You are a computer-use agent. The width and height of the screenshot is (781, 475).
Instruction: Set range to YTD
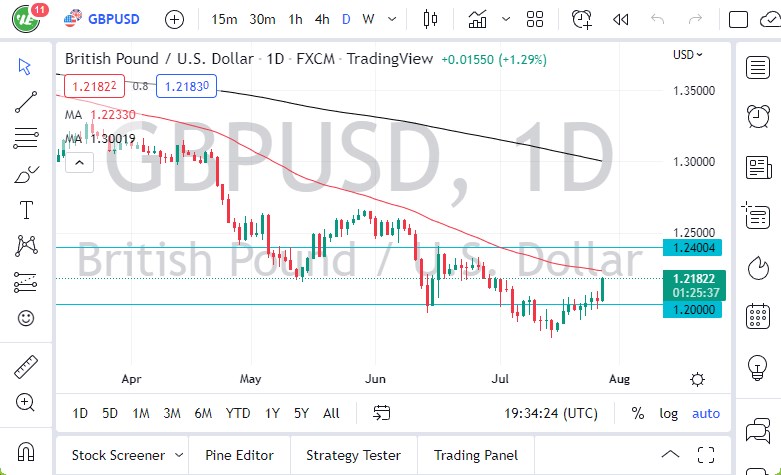(238, 413)
